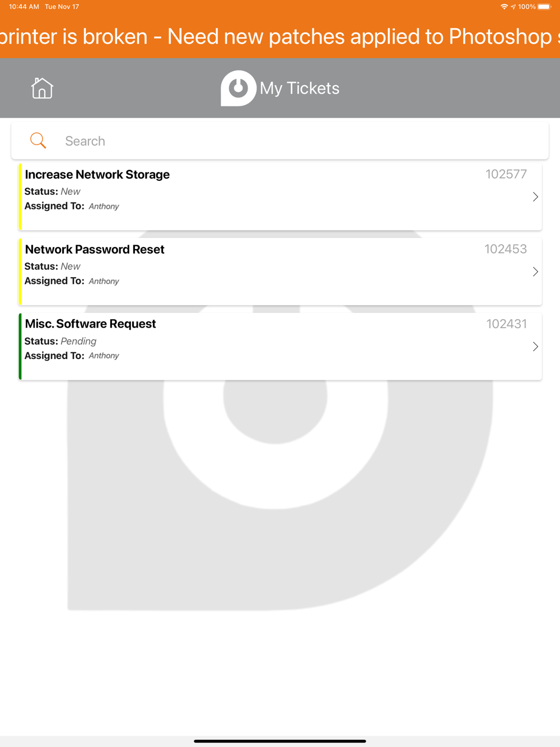The image size is (560, 747).
Task: Click the orange search magnifier icon
Action: [38, 141]
